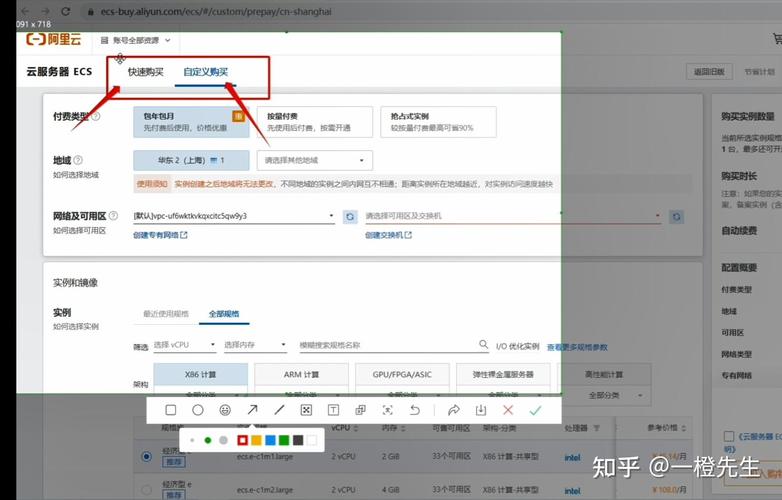Open the 创建交换机 link

pos(389,235)
